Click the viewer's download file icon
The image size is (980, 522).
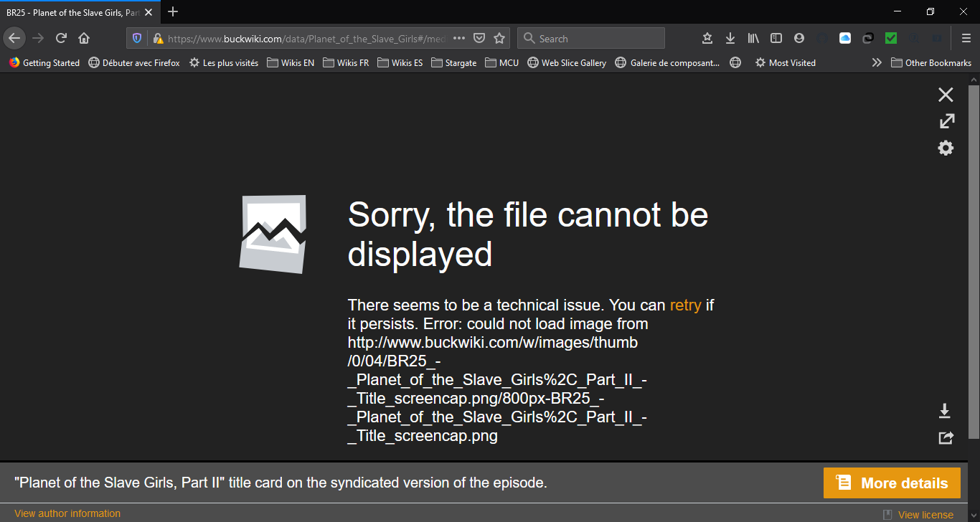click(945, 411)
